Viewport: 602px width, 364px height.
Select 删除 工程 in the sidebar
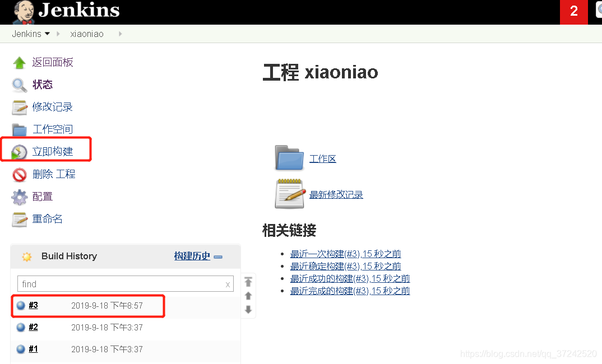(x=54, y=174)
